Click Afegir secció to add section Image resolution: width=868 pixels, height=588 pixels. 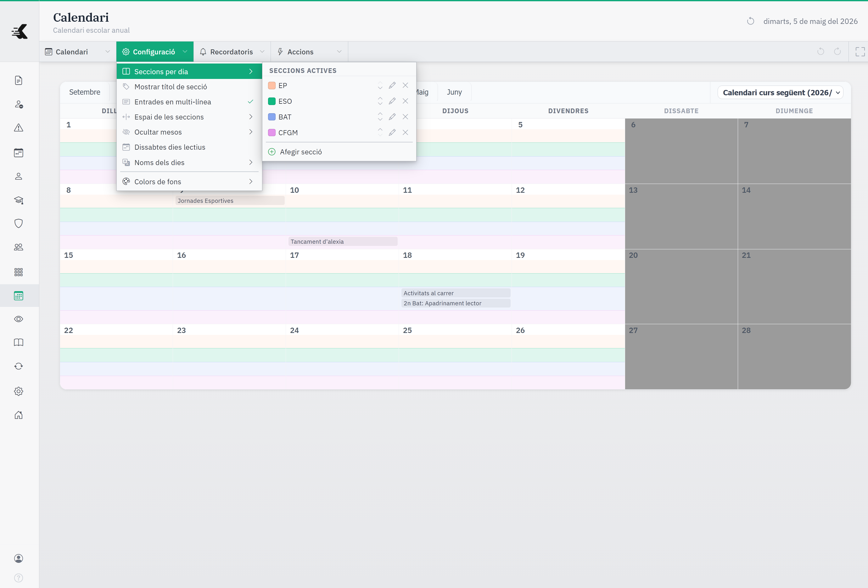pos(339,152)
